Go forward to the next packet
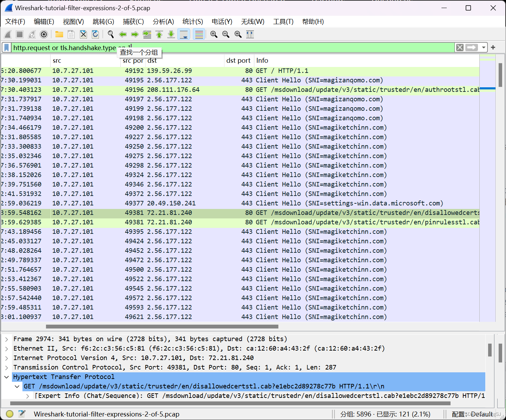This screenshot has width=506, height=420. (135, 34)
